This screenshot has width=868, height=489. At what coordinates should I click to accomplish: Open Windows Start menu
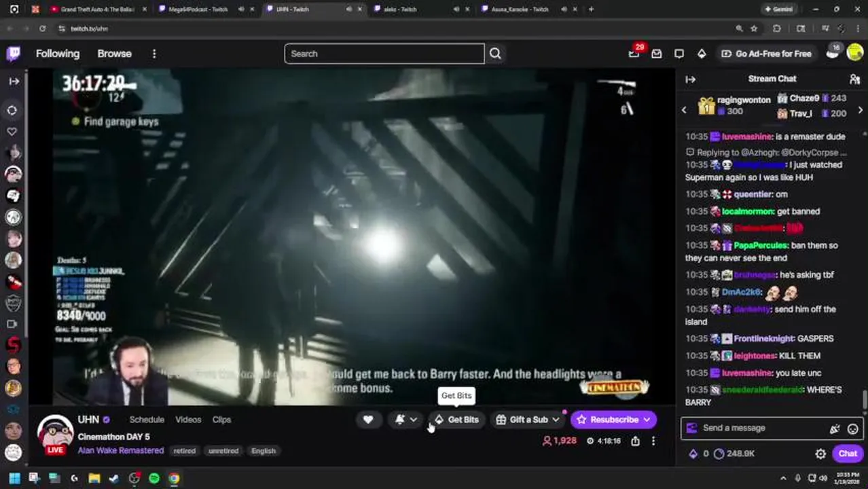14,478
